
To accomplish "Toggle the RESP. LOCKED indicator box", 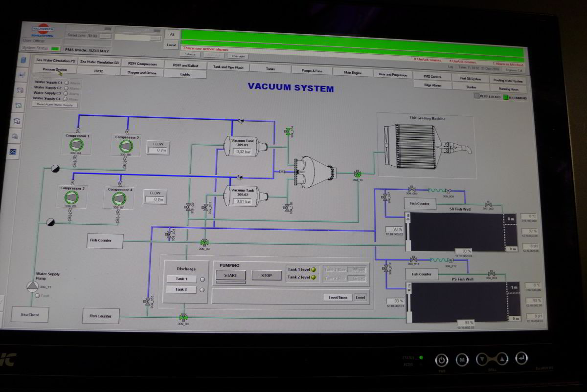I will pos(476,97).
